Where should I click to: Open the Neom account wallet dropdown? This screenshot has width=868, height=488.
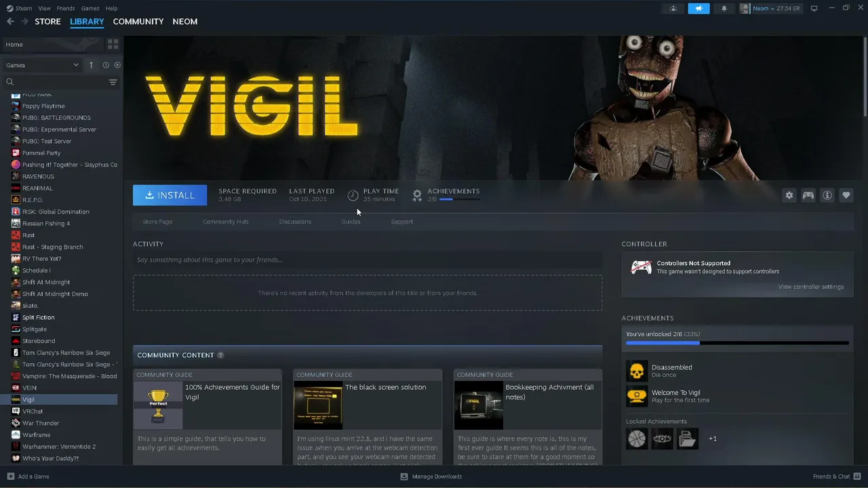tap(770, 8)
